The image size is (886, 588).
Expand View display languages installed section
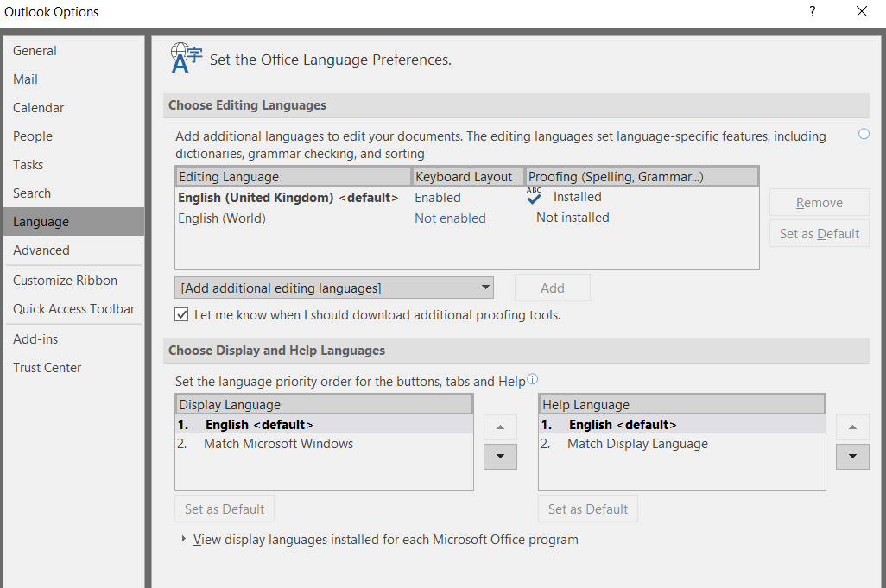(183, 540)
